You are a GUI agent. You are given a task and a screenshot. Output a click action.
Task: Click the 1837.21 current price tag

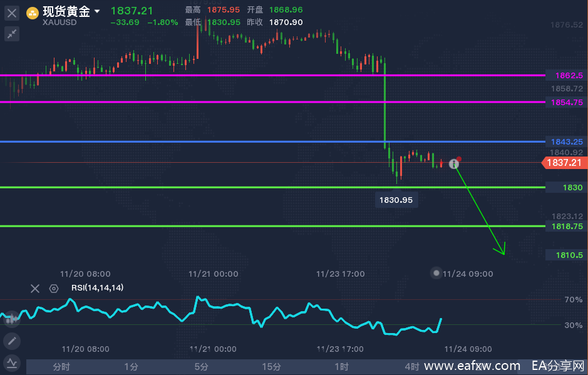(x=564, y=163)
